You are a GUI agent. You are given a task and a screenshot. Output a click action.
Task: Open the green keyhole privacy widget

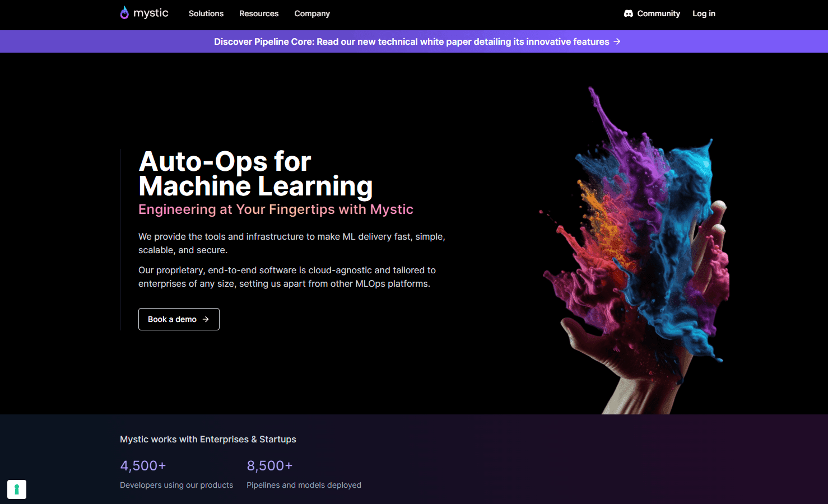point(17,489)
